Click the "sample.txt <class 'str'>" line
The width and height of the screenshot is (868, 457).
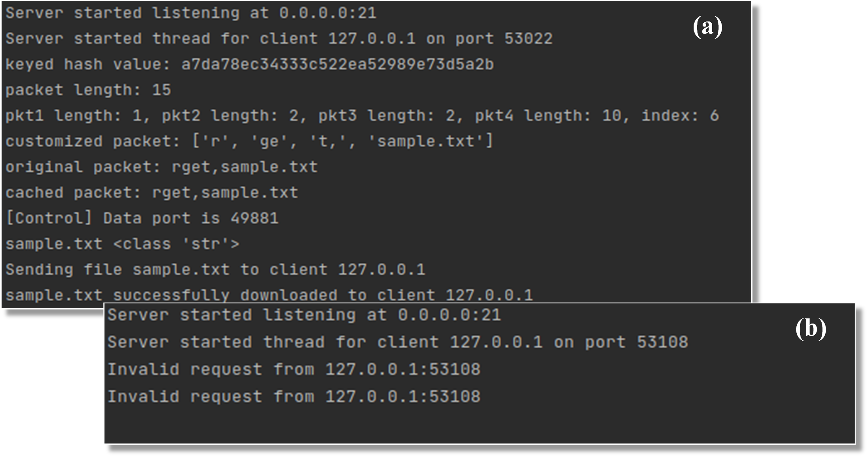[x=122, y=244]
